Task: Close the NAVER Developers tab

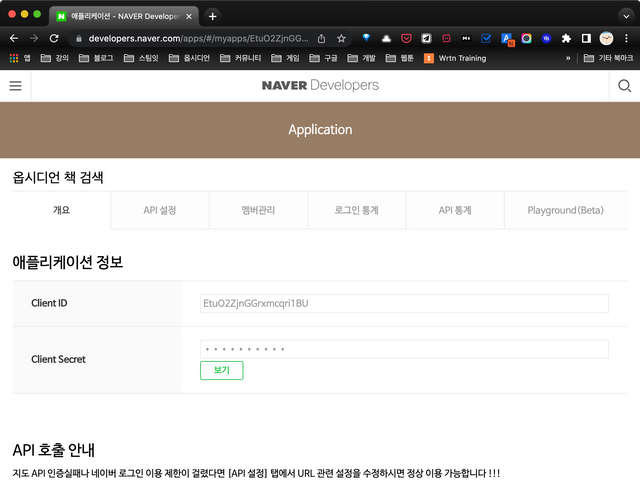Action: 189,16
